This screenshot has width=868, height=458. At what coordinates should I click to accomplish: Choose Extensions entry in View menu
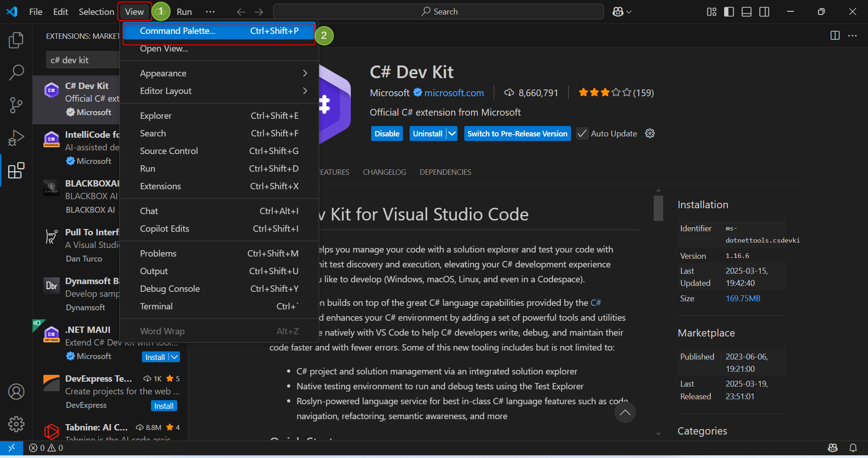click(219, 186)
